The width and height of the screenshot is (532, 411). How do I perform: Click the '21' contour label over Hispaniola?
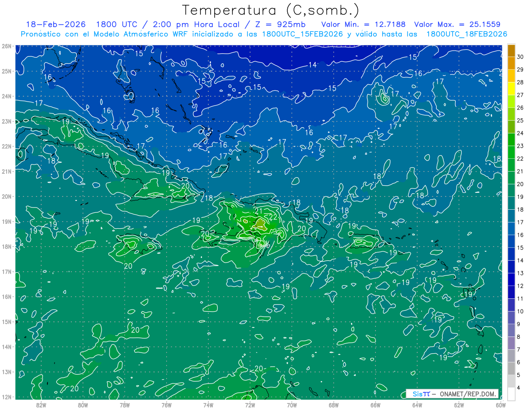click(258, 211)
